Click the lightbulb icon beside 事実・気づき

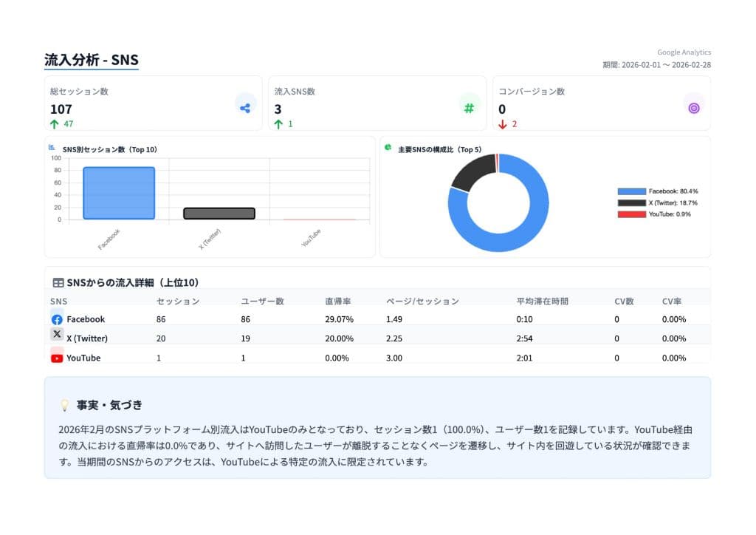click(x=64, y=406)
